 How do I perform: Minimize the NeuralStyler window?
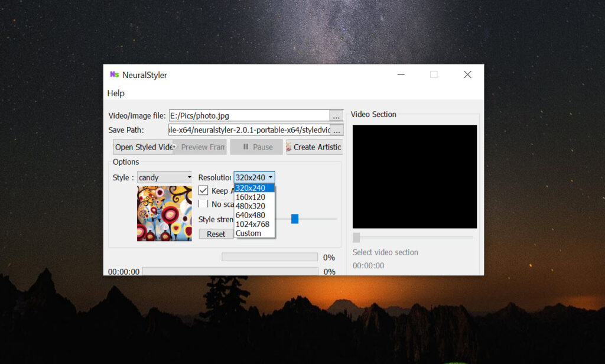coord(401,74)
